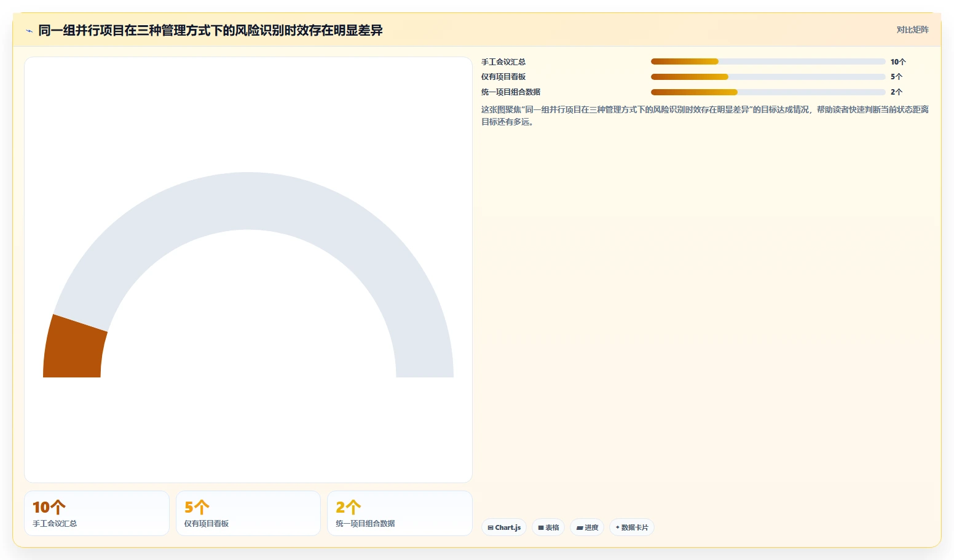Click the small icon before the card title
This screenshot has height=560, width=954.
pyautogui.click(x=29, y=31)
